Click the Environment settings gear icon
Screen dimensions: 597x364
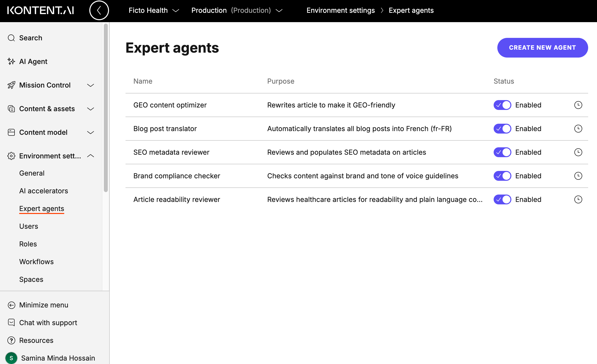click(x=11, y=156)
